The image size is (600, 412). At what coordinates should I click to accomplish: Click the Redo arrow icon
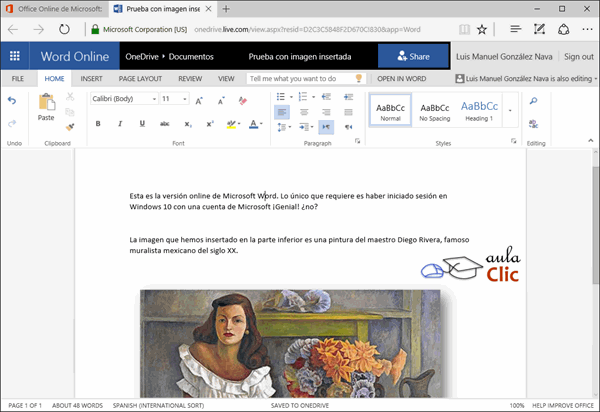coord(12,123)
